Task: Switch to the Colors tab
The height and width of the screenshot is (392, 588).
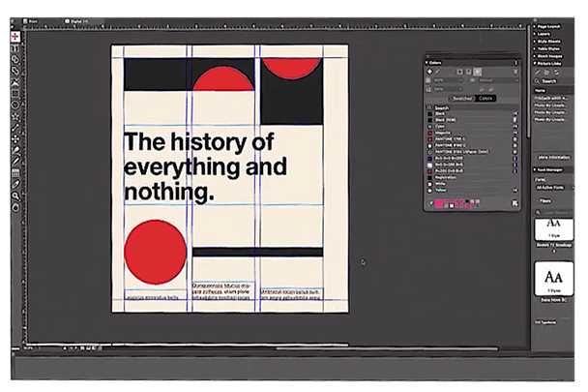Action: point(485,98)
